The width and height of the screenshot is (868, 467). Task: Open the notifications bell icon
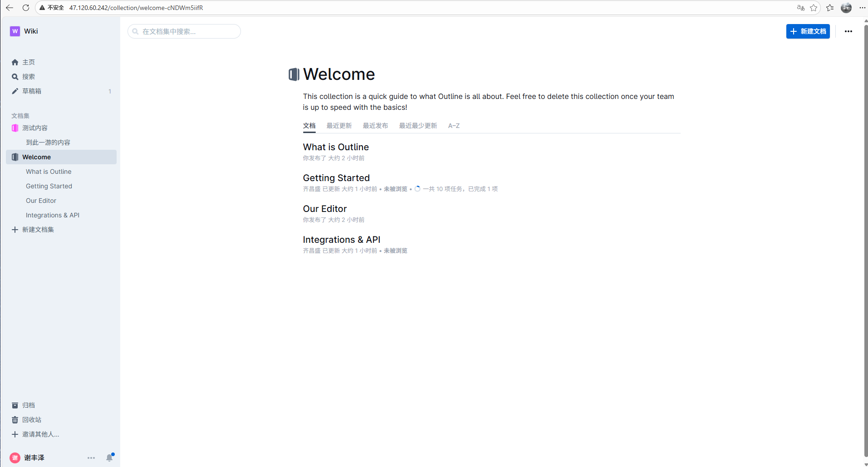(109, 457)
